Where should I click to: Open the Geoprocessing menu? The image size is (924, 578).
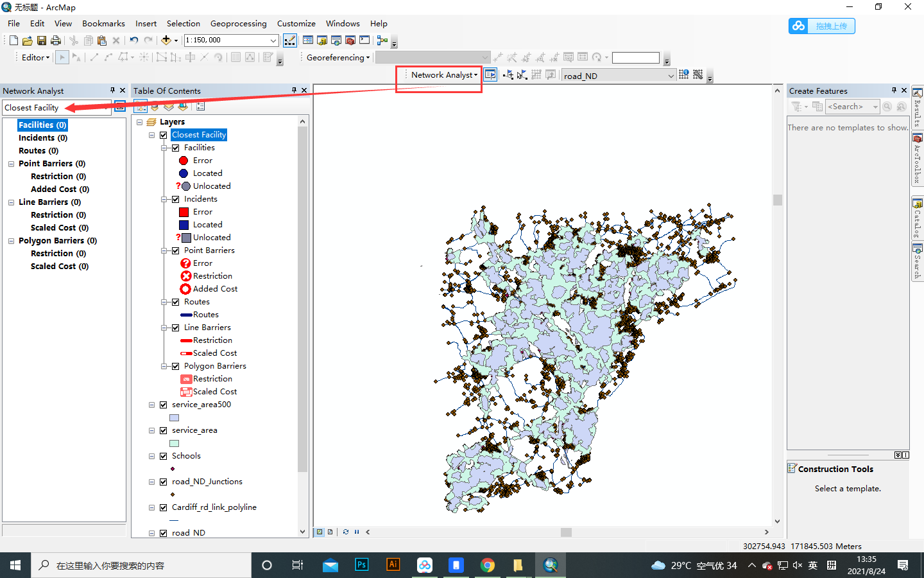click(239, 24)
